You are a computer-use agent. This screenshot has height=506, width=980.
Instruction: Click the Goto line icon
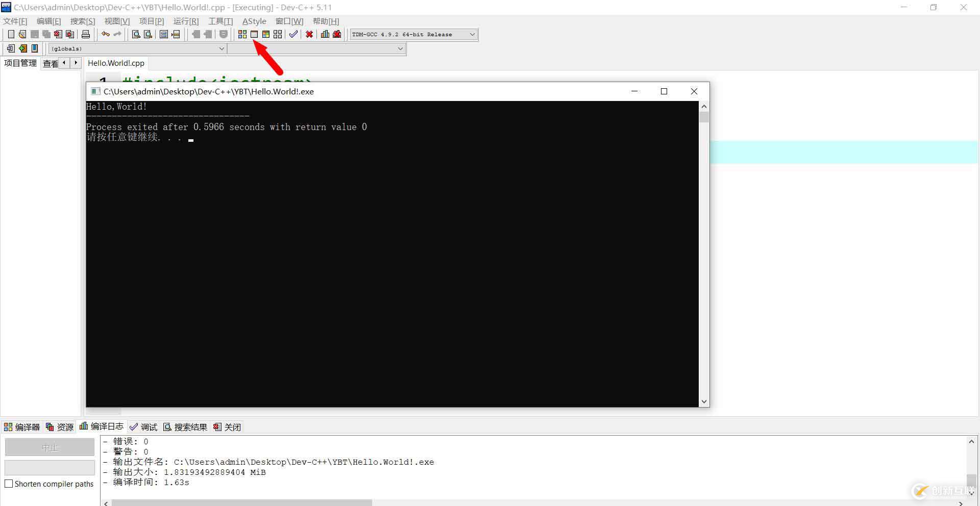pos(176,34)
